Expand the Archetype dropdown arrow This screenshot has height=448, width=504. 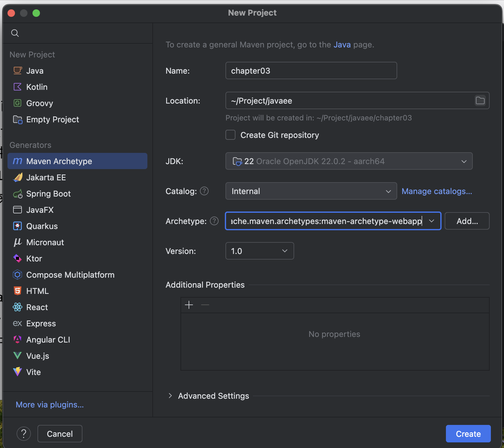click(x=432, y=221)
